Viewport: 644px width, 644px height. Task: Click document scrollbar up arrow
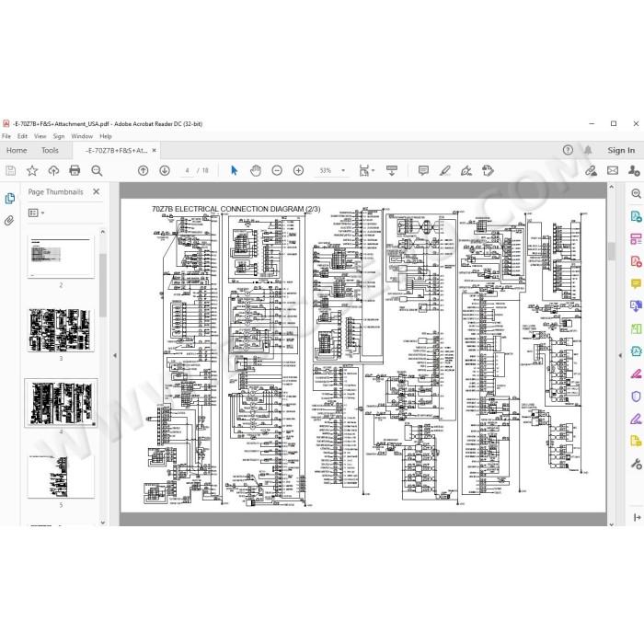coord(611,187)
